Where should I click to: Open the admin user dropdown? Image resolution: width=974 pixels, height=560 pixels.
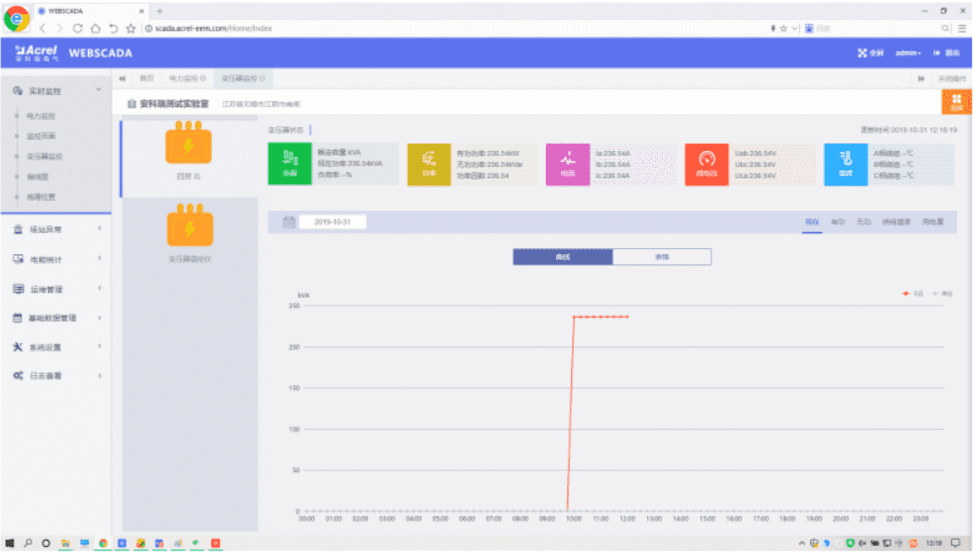(x=908, y=53)
